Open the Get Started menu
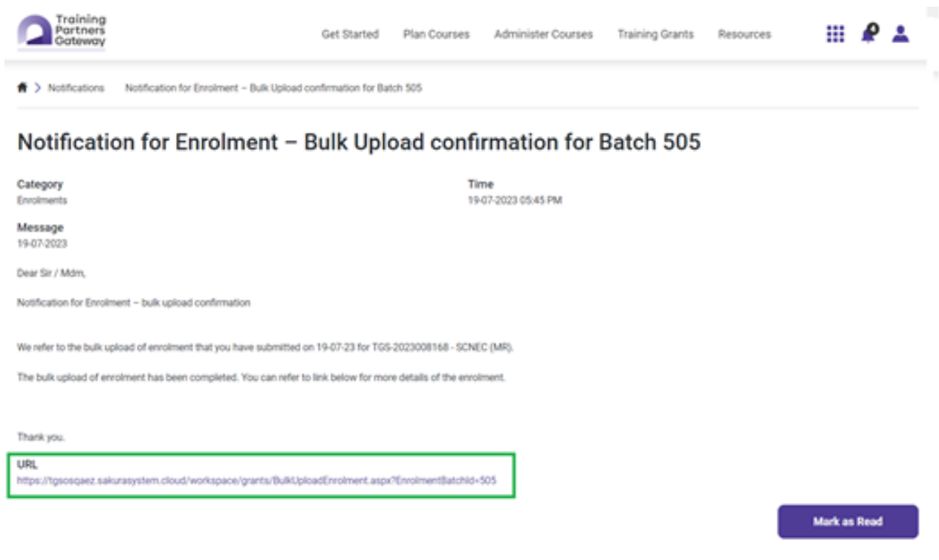The height and width of the screenshot is (560, 939). (350, 34)
